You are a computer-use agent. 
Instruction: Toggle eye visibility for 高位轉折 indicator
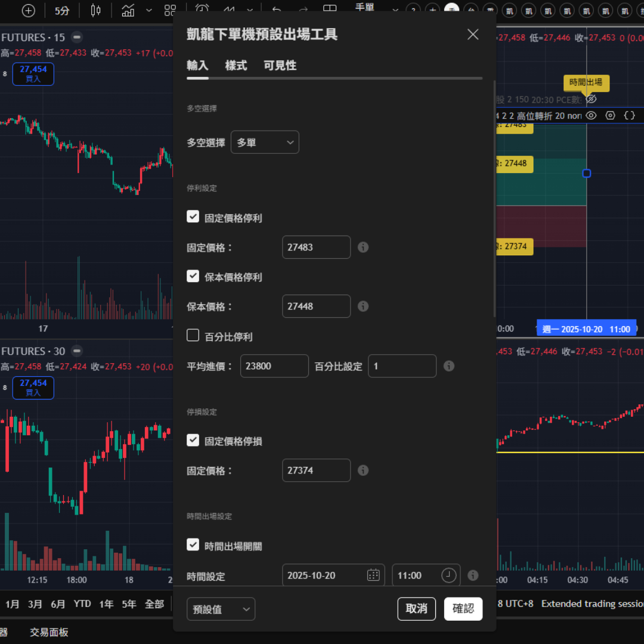[591, 116]
